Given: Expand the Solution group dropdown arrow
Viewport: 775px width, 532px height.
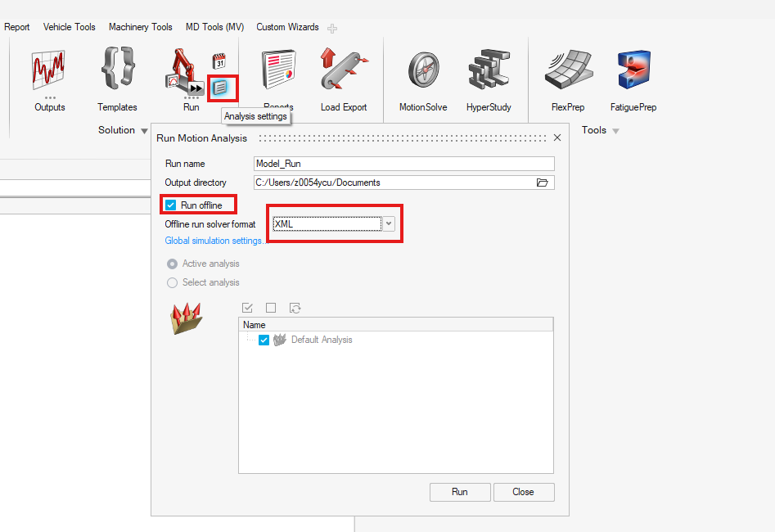Looking at the screenshot, I should (x=144, y=131).
